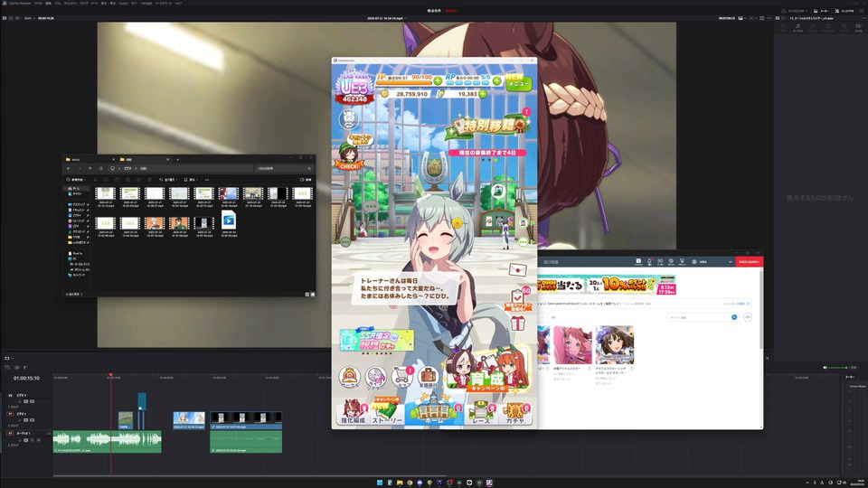Toggle lock on the ビデオ 2 track
The height and width of the screenshot is (488, 868).
(x=19, y=401)
